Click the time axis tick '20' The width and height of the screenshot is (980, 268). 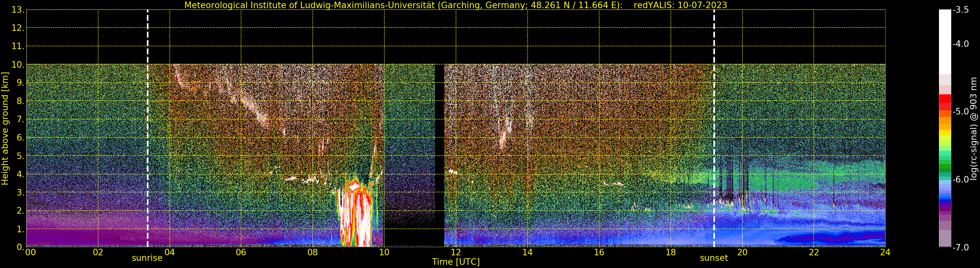coord(742,252)
